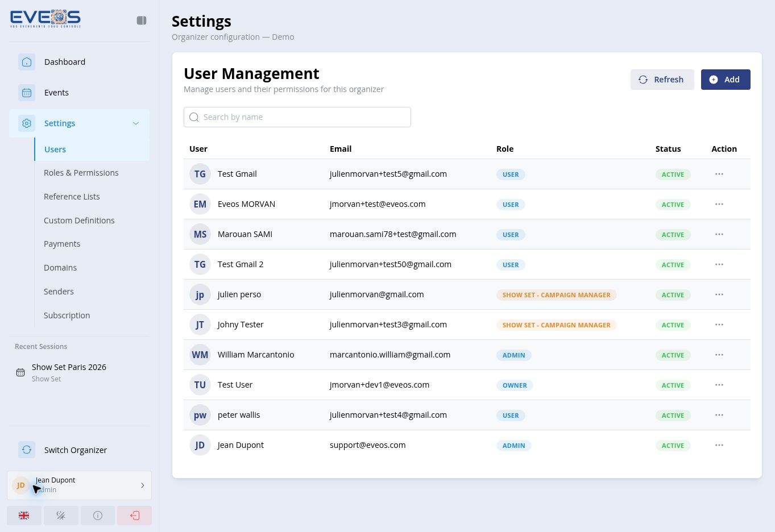Viewport: 775px width, 532px height.
Task: Collapse the sidebar with the panel icon
Action: click(142, 20)
